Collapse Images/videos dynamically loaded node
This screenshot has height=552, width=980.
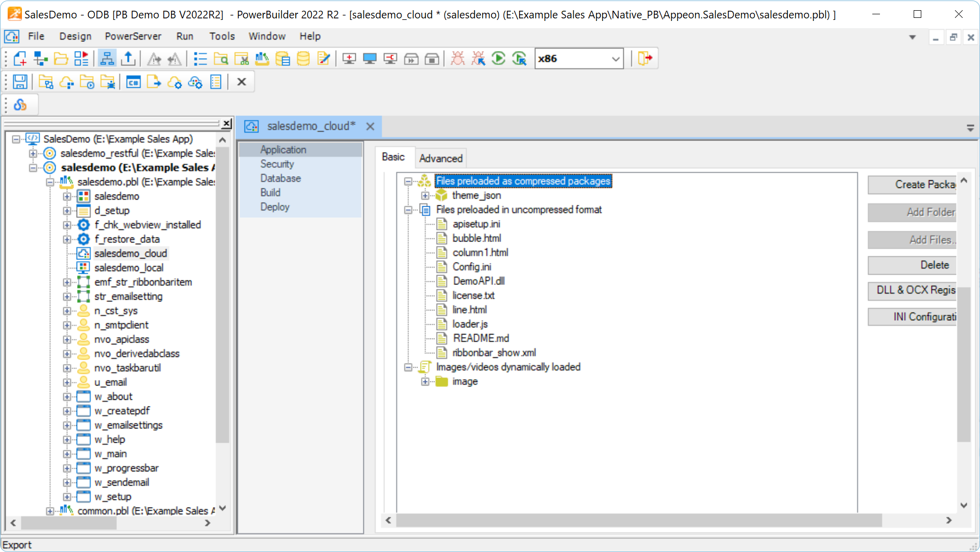tap(408, 367)
